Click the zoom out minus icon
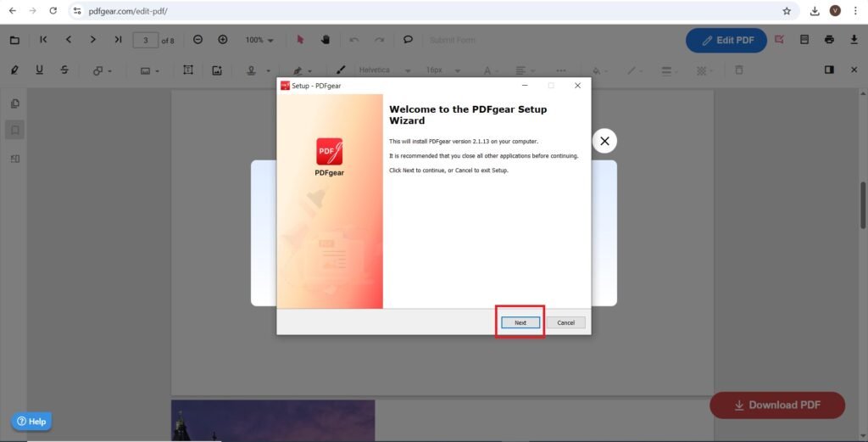This screenshot has width=868, height=442. (198, 40)
